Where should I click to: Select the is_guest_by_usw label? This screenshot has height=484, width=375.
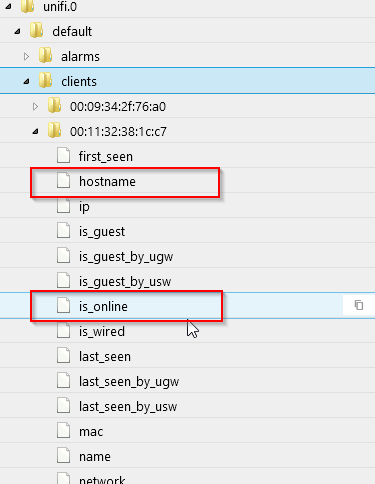click(x=125, y=282)
